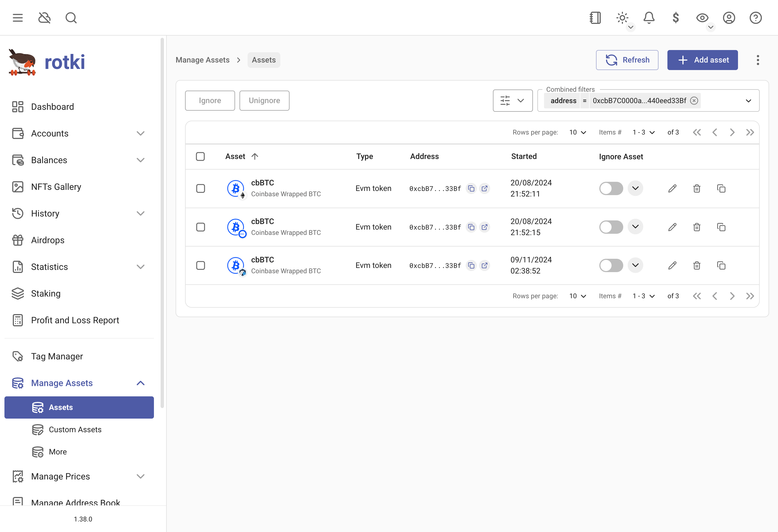Image resolution: width=778 pixels, height=532 pixels.
Task: Expand ignore options for cbBTC started 21:52:11
Action: click(x=635, y=188)
